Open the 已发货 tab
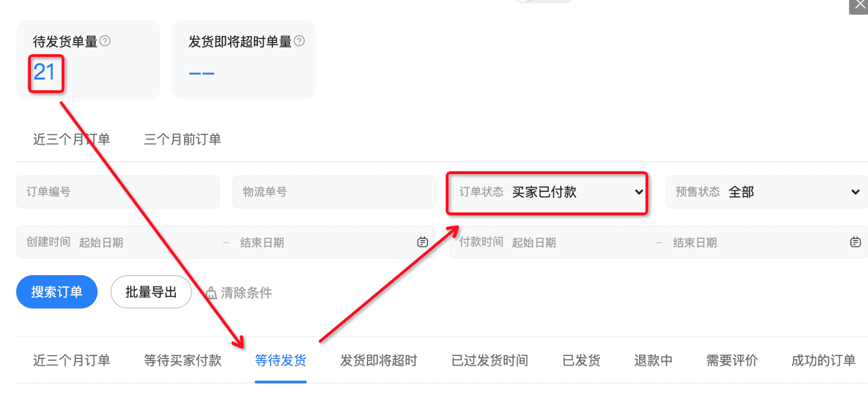The height and width of the screenshot is (394, 868). coord(581,360)
